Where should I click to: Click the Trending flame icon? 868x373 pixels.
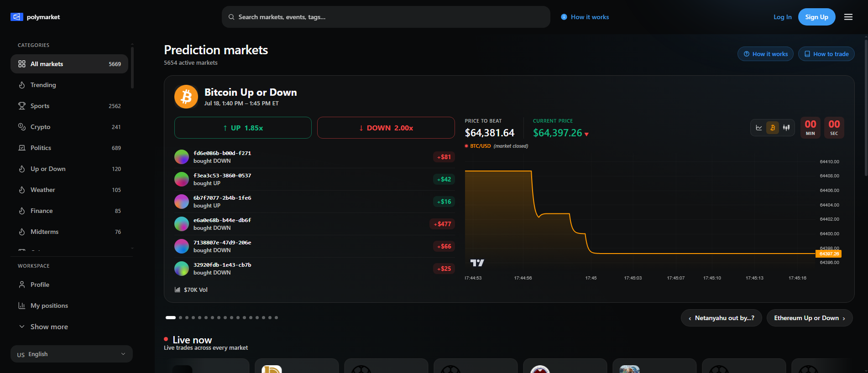click(22, 85)
